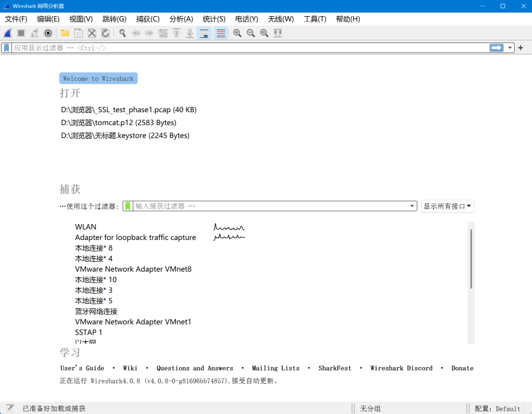Open capture filter dropdown arrow
This screenshot has height=414, width=532.
[x=413, y=206]
